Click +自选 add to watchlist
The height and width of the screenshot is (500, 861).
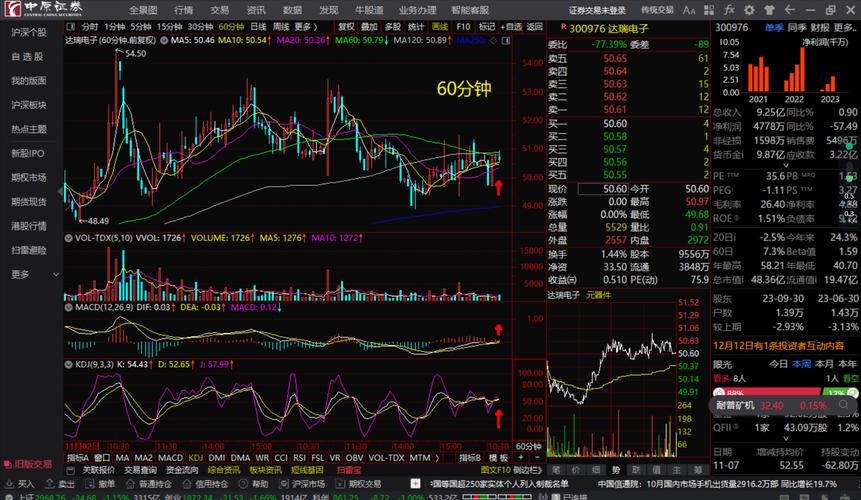(x=511, y=26)
